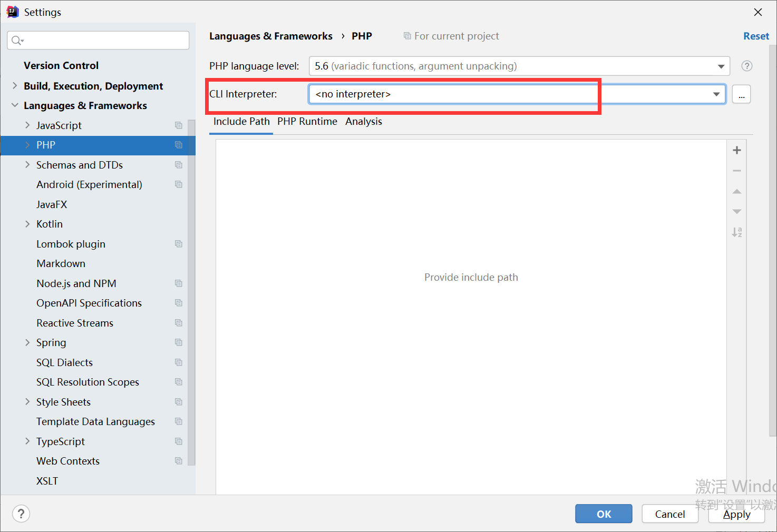Select Node.js and NPM settings item
This screenshot has width=777, height=532.
76,283
